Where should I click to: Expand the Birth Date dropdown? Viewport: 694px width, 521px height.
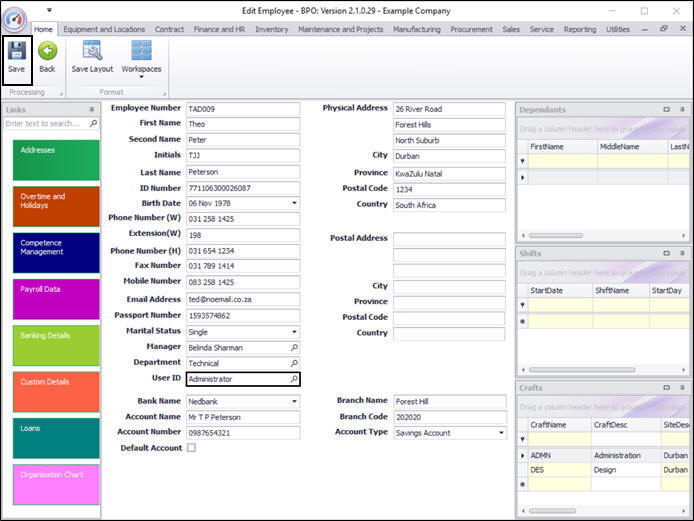(x=294, y=203)
